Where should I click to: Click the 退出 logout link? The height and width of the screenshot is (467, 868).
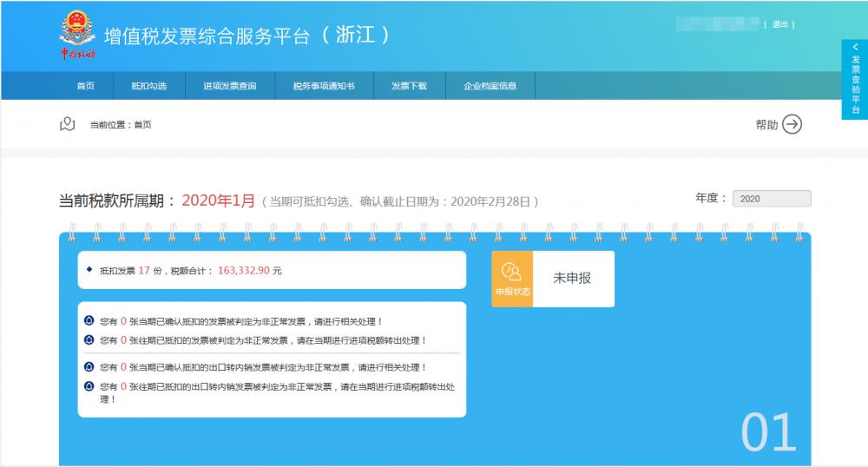coord(779,24)
